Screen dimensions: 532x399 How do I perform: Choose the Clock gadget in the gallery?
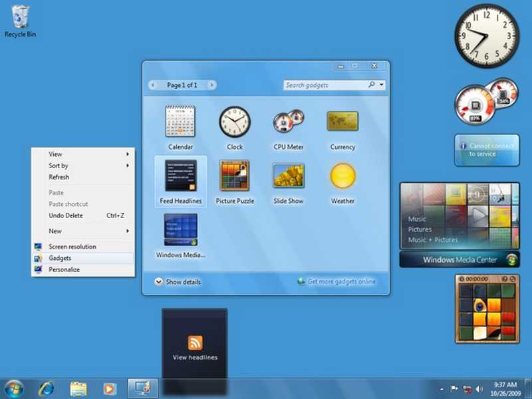pyautogui.click(x=235, y=122)
